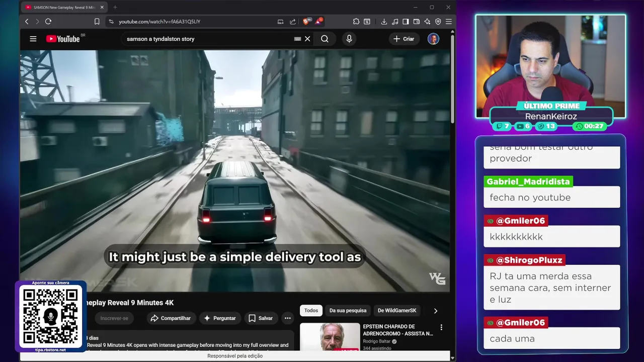Click the RenanKeiroz streamer name label
The image size is (644, 362).
551,116
